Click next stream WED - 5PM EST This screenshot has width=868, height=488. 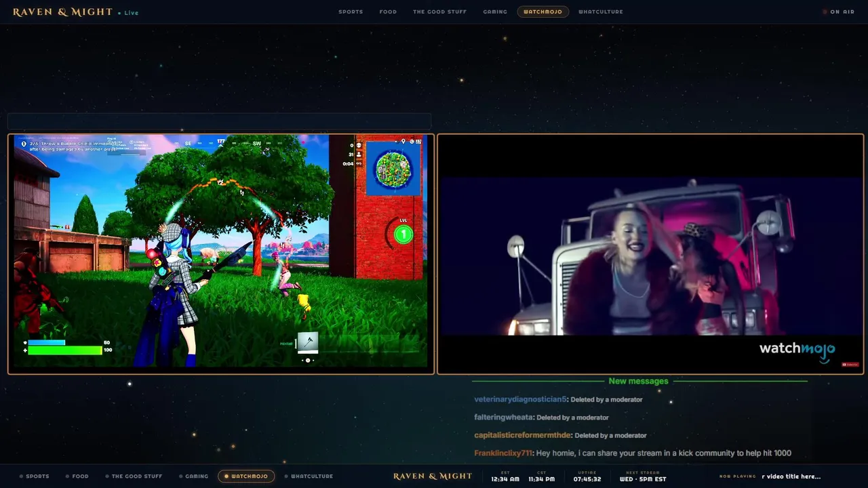pos(643,479)
